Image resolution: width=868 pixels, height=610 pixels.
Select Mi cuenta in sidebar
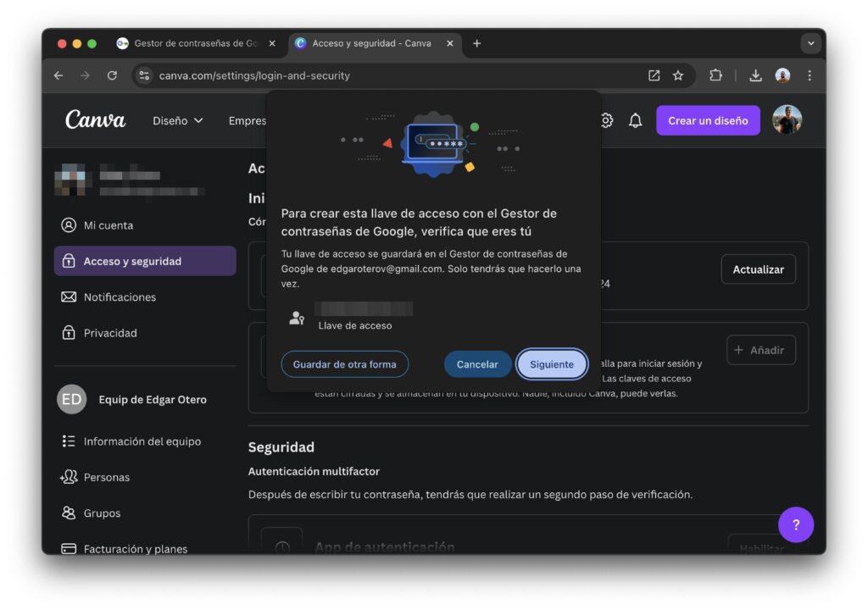pos(145,225)
